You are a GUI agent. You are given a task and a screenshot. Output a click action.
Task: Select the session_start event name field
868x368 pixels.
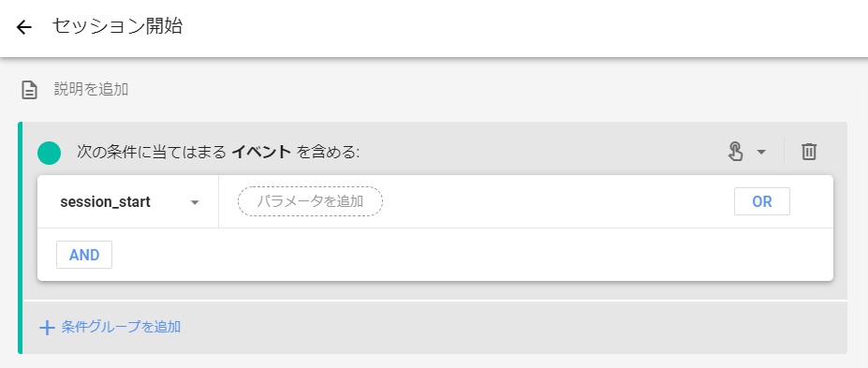click(x=128, y=202)
